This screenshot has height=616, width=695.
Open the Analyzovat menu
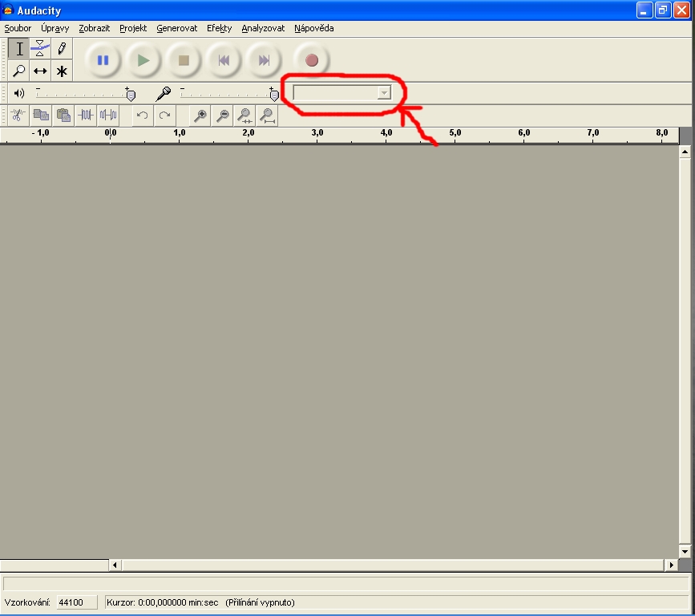click(263, 28)
